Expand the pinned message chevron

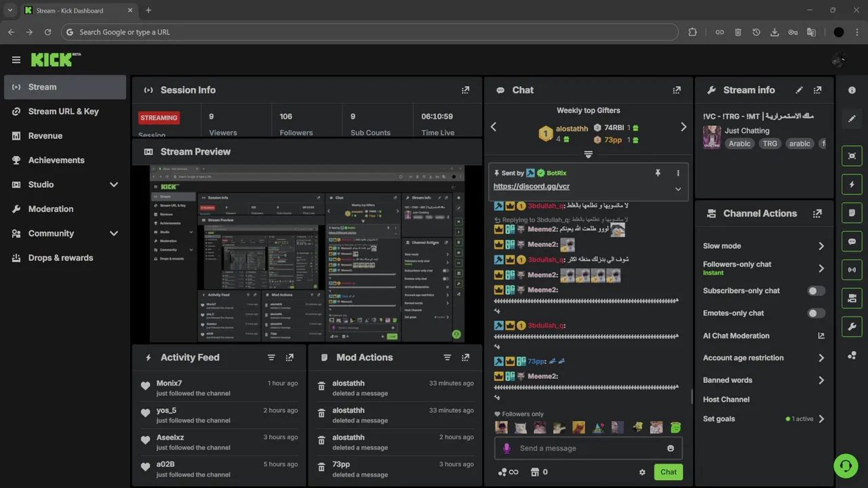pyautogui.click(x=678, y=189)
